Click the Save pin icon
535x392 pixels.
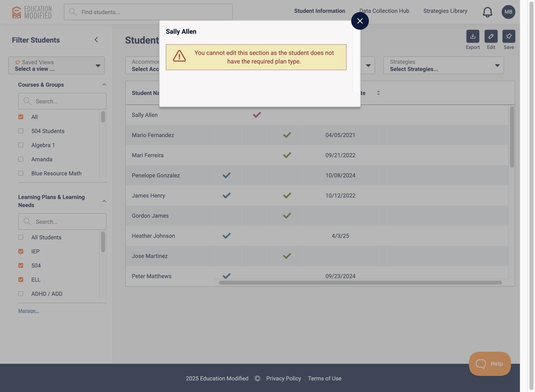(x=509, y=36)
